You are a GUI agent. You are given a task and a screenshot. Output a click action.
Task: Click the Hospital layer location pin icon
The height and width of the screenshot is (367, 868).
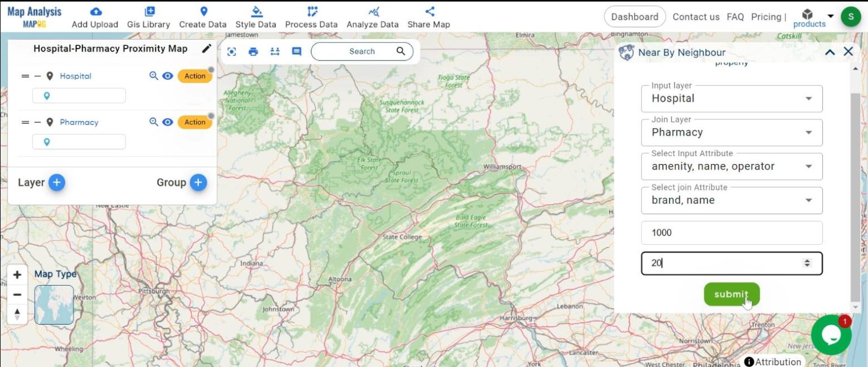pyautogui.click(x=50, y=76)
